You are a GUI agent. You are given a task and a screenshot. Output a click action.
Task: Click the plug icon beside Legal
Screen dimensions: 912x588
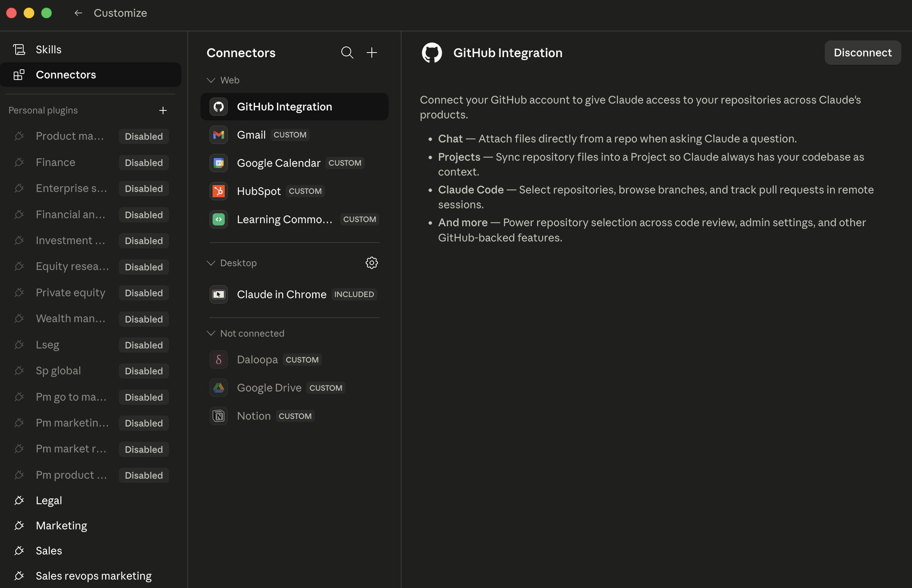(19, 500)
